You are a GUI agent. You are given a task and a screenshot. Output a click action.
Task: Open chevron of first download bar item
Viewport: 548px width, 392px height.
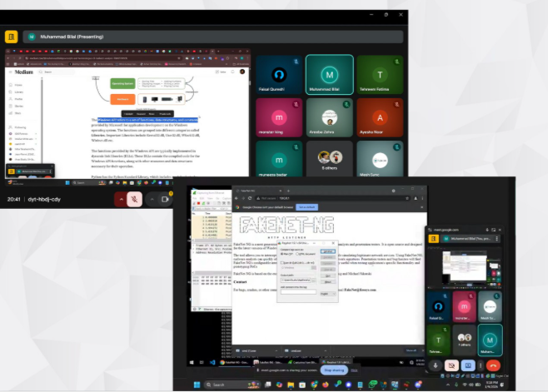(276, 350)
